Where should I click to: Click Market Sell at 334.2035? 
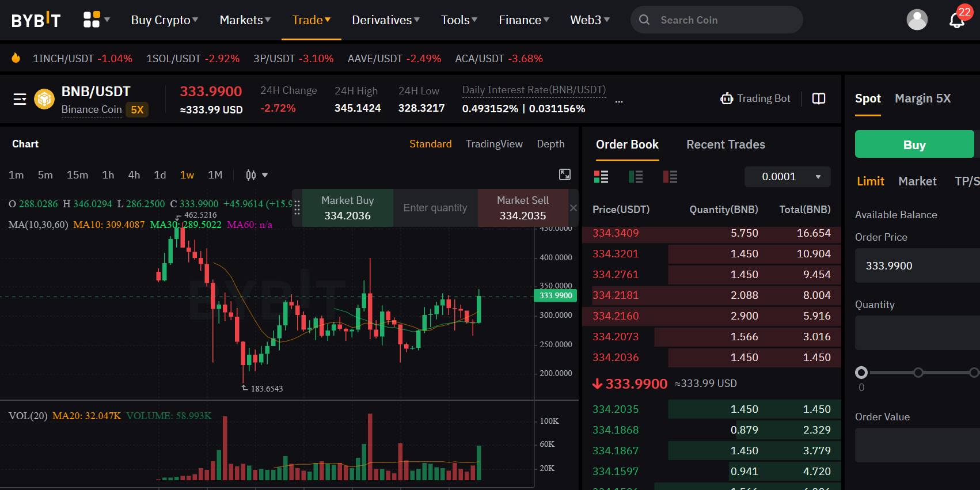coord(523,208)
